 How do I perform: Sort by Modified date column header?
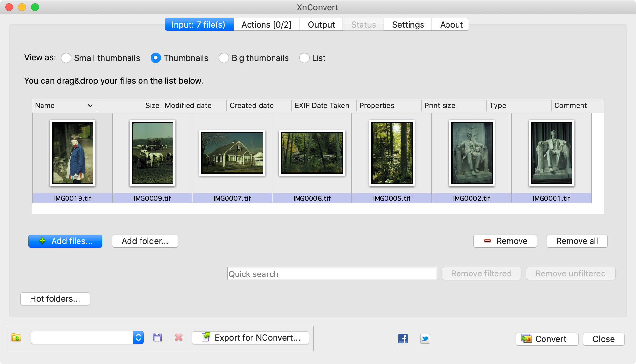point(194,106)
